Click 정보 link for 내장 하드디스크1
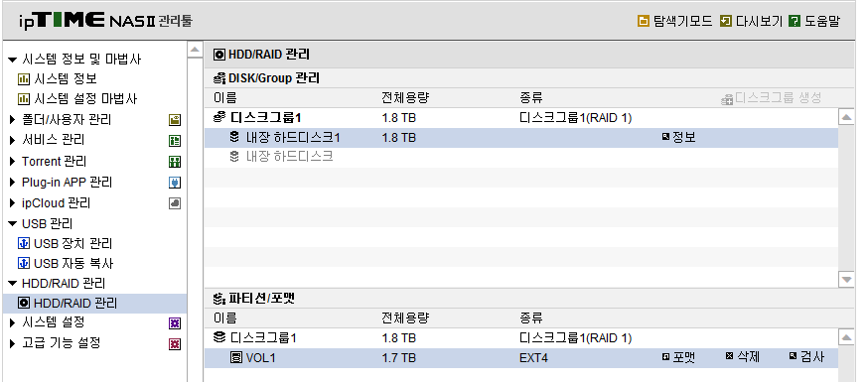This screenshot has width=868, height=382. point(678,137)
